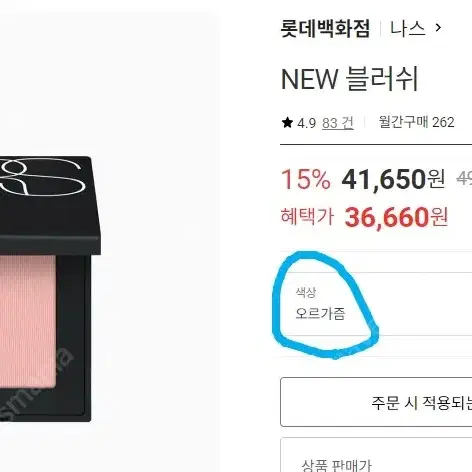Click the 월간구매 262 label
Screen dimensions: 472x472
[x=416, y=122]
